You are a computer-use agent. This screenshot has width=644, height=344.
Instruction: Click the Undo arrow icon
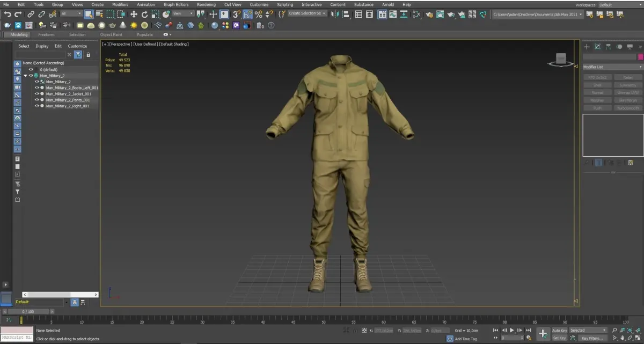[x=7, y=14]
